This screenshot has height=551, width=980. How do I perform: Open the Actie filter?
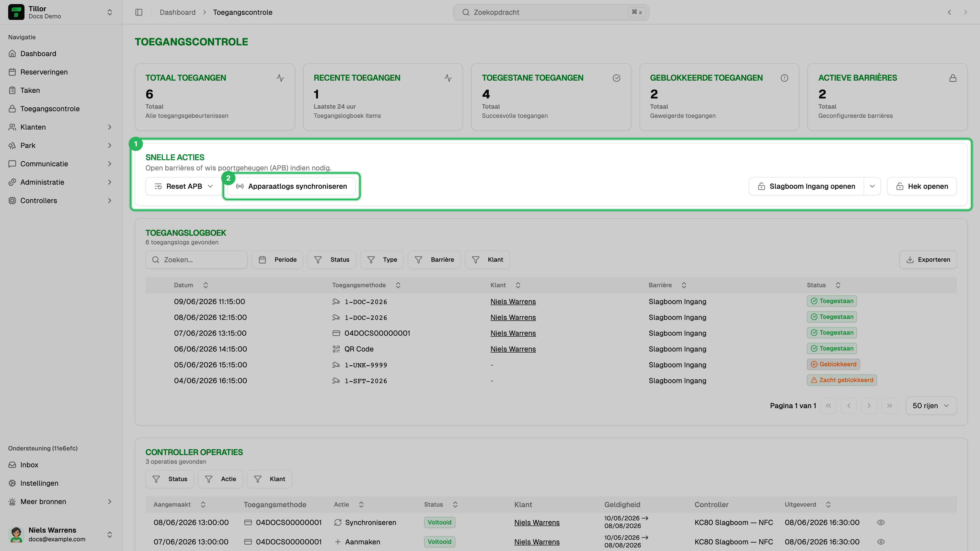[220, 479]
